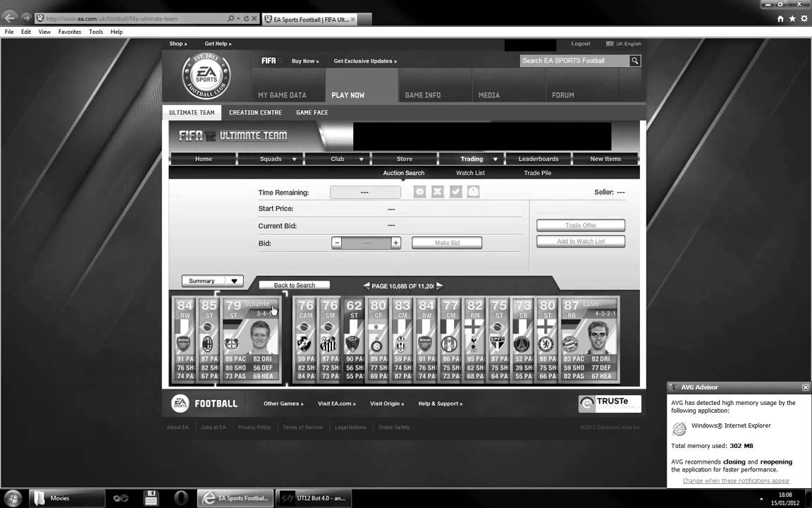Open the UK English language selector
The image size is (812, 508).
(624, 44)
